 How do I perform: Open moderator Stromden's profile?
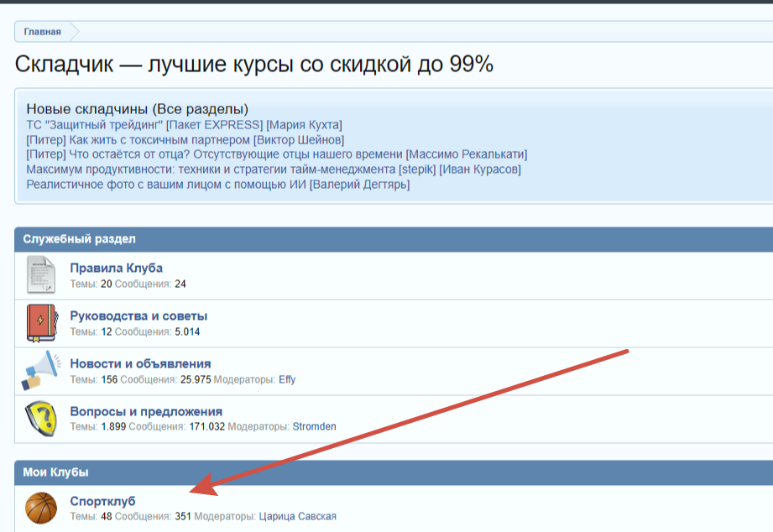pyautogui.click(x=315, y=426)
